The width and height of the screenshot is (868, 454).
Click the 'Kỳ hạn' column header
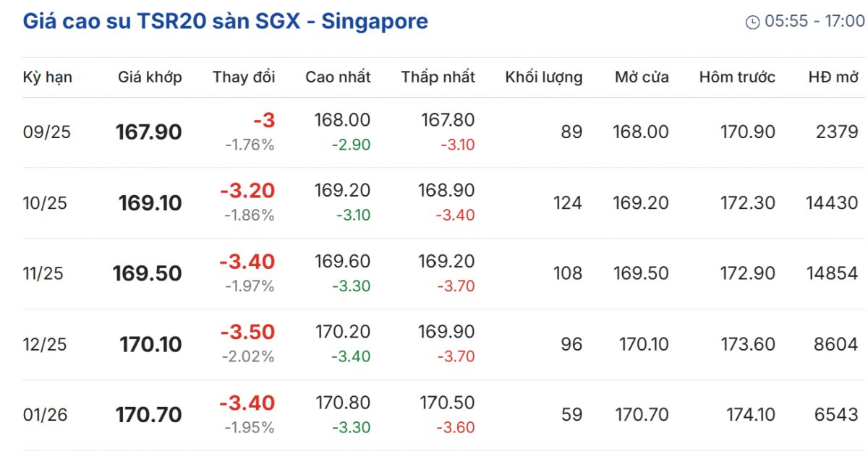pos(48,77)
